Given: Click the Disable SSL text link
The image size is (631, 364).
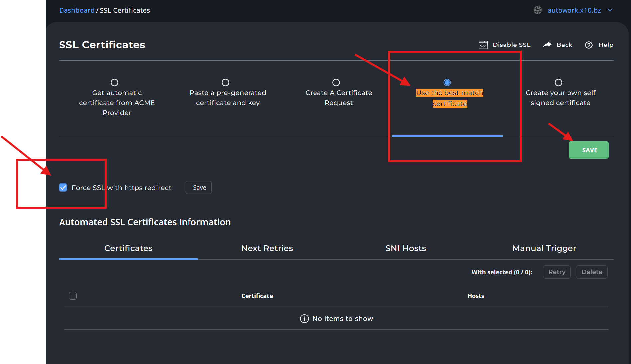Looking at the screenshot, I should 511,45.
